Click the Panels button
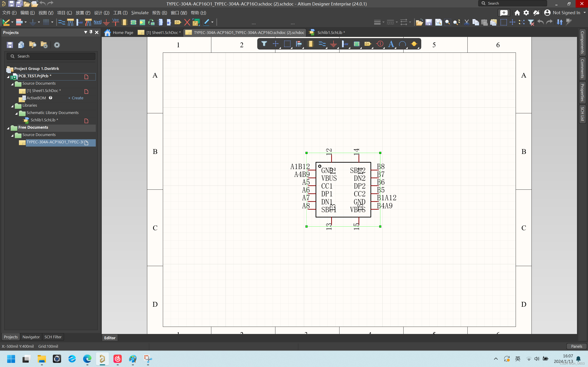 click(576, 346)
